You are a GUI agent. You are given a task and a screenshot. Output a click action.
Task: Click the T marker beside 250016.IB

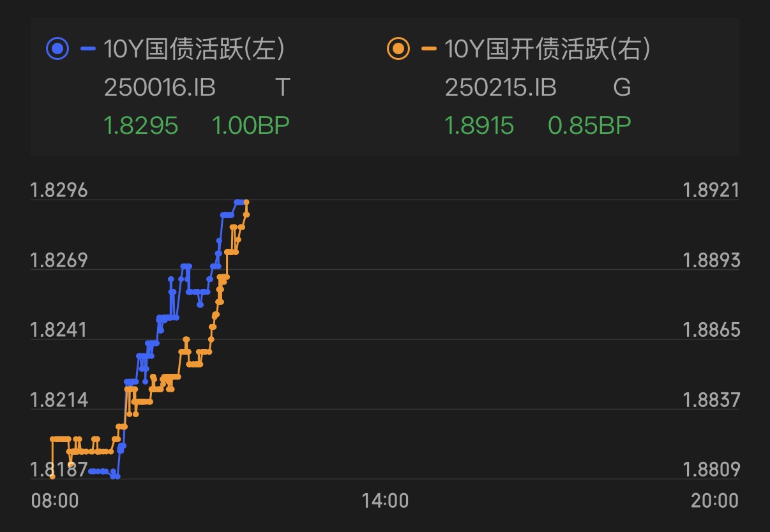pos(282,87)
